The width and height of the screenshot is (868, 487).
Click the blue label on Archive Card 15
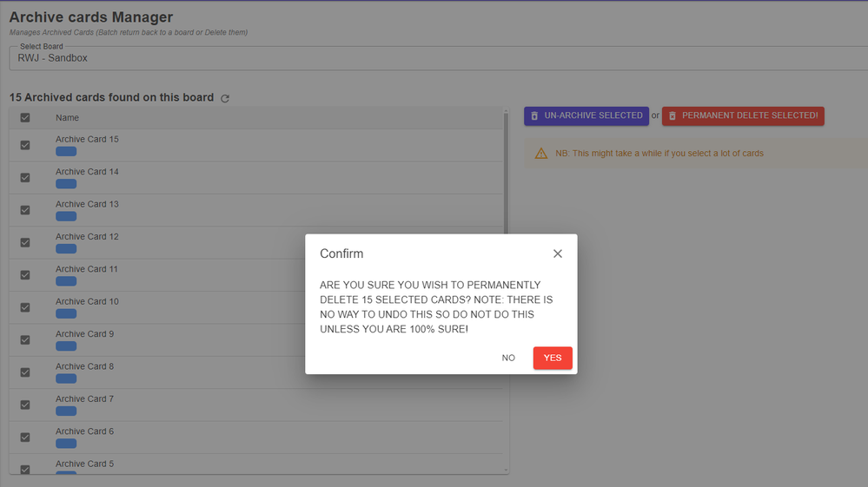(x=66, y=151)
